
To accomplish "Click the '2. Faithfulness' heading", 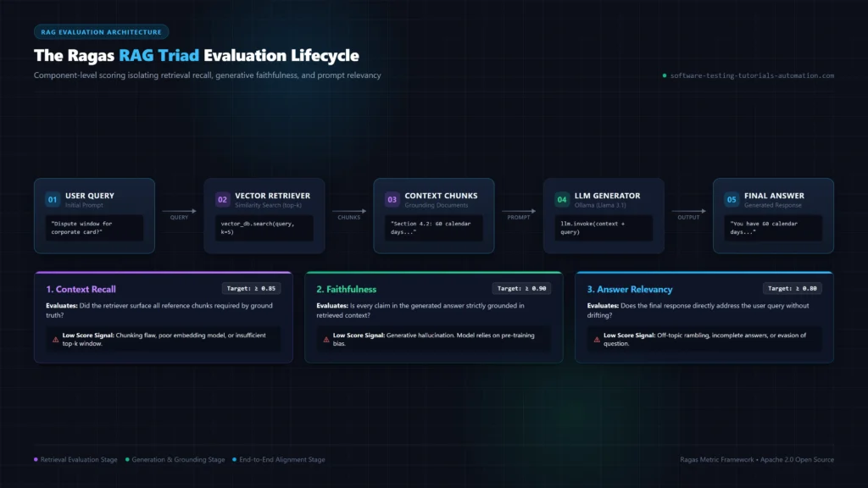I will (x=347, y=290).
